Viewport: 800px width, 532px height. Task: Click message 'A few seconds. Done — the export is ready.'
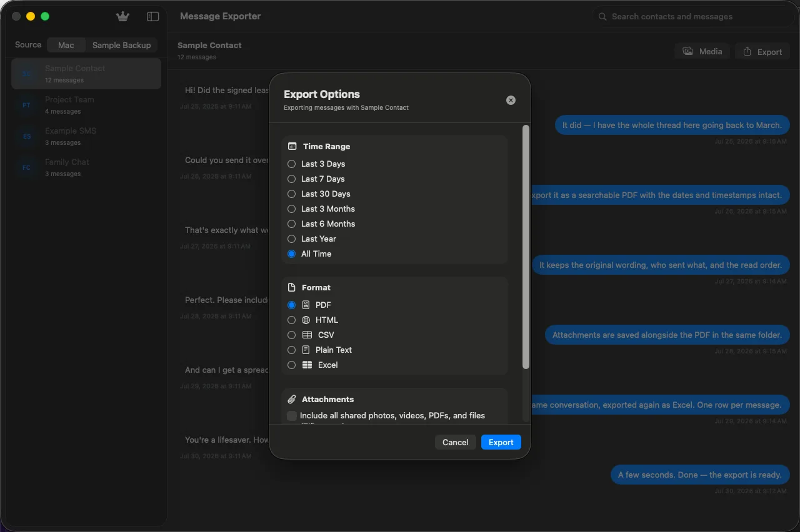(700, 475)
